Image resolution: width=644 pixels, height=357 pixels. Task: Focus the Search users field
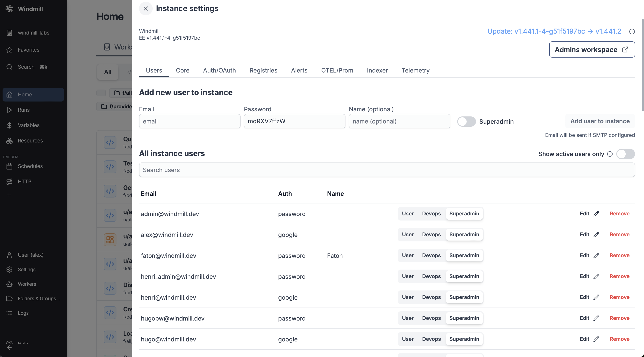(387, 170)
